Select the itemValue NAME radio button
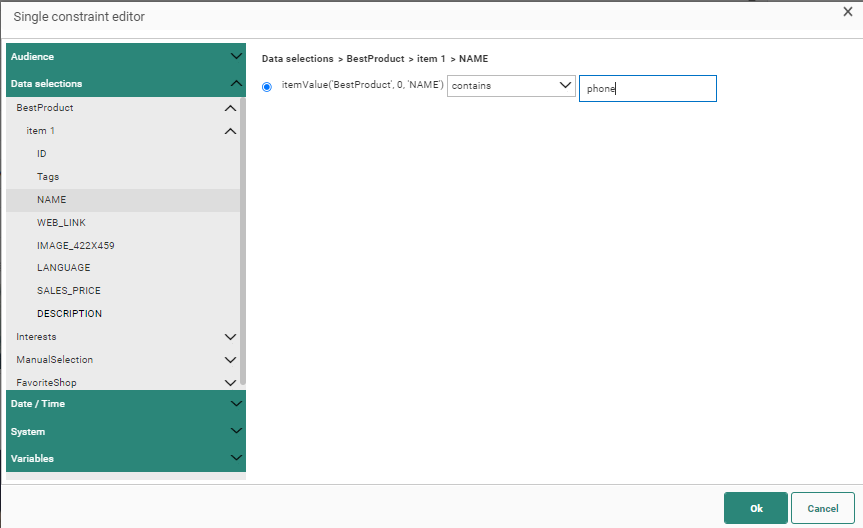863x528 pixels. tap(267, 87)
